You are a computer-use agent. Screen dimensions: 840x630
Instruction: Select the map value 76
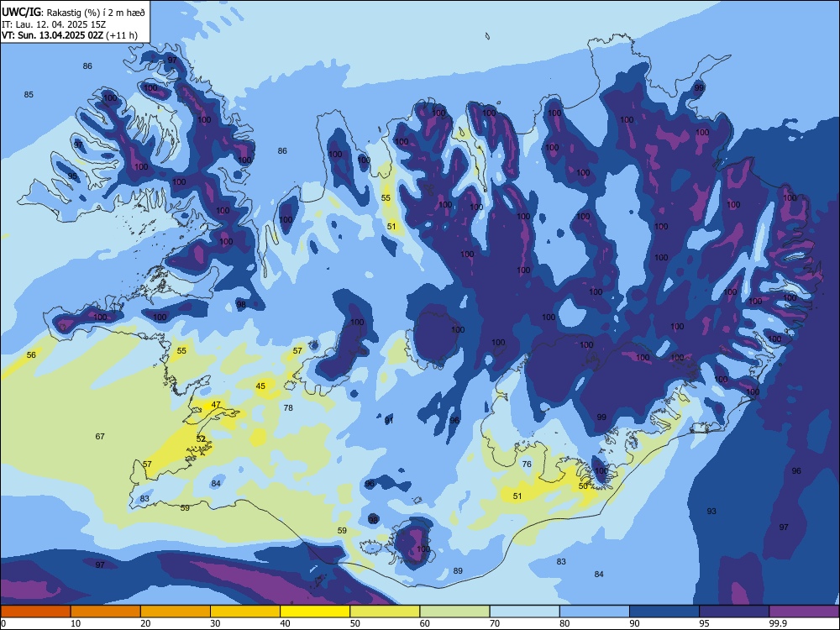point(527,464)
